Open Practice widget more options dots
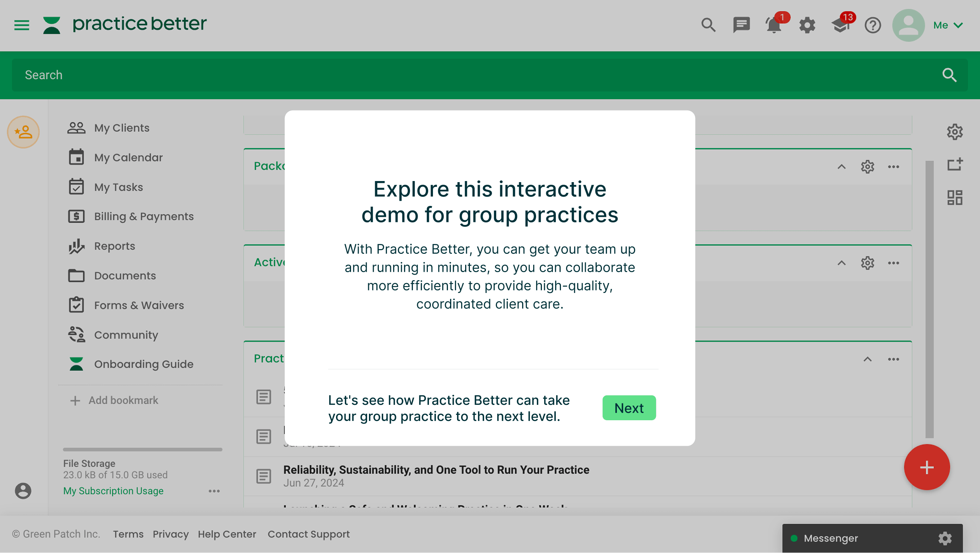980x553 pixels. click(893, 359)
